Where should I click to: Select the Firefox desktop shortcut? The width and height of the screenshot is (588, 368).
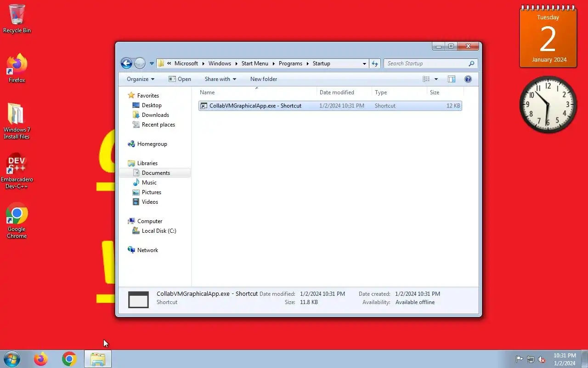17,69
